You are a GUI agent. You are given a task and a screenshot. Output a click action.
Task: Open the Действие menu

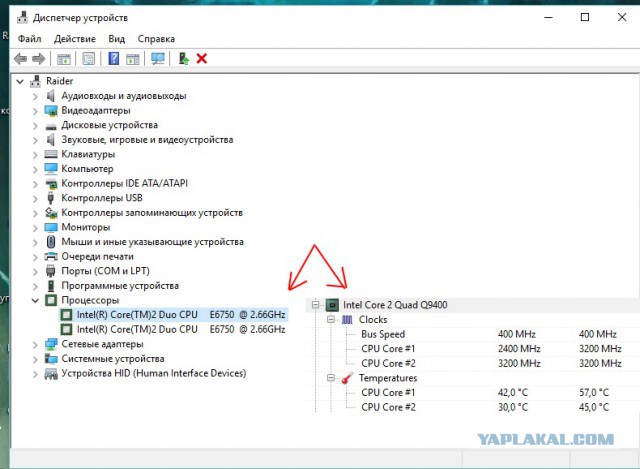75,39
